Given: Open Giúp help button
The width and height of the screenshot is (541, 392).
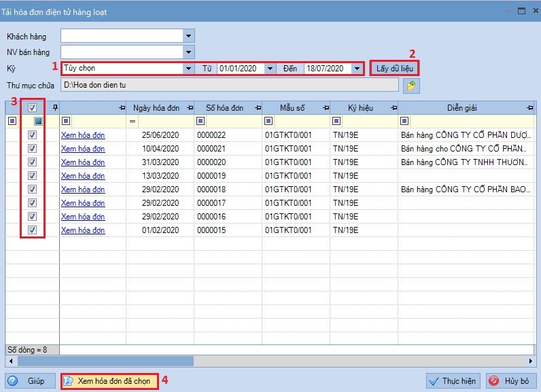Looking at the screenshot, I should tap(31, 381).
